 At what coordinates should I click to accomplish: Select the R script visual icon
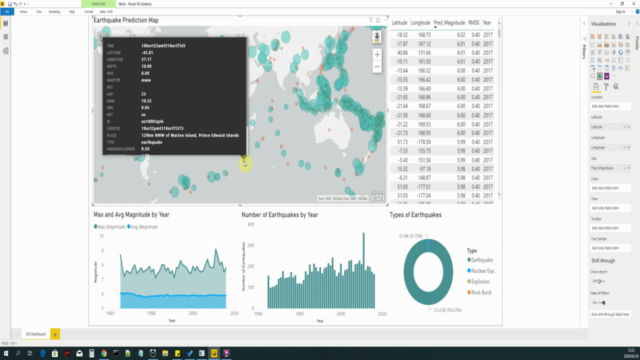pyautogui.click(x=613, y=68)
